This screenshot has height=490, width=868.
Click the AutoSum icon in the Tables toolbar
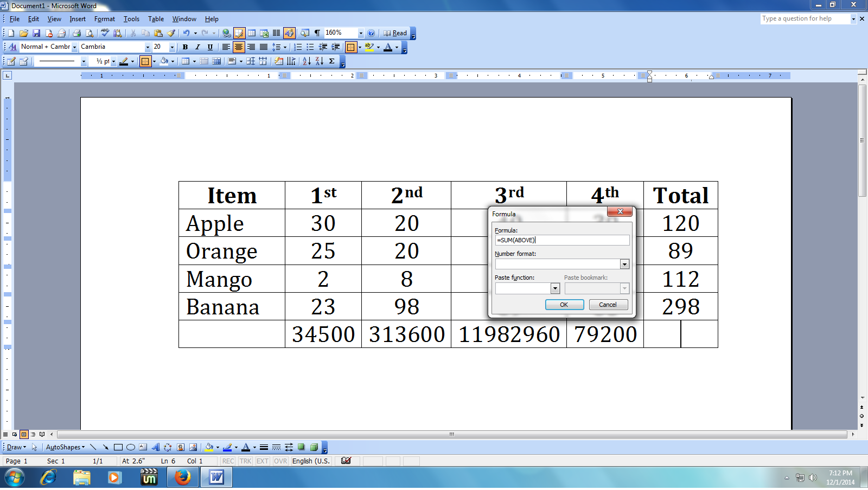click(331, 61)
